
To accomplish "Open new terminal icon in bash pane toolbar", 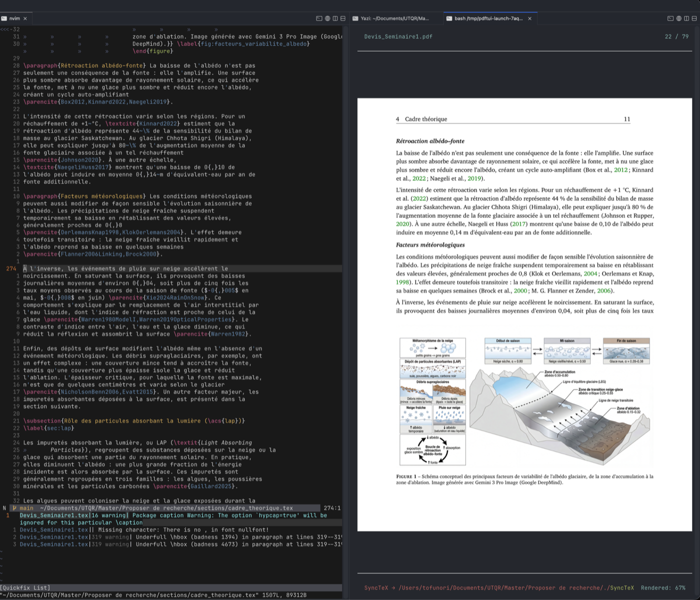I will 670,18.
